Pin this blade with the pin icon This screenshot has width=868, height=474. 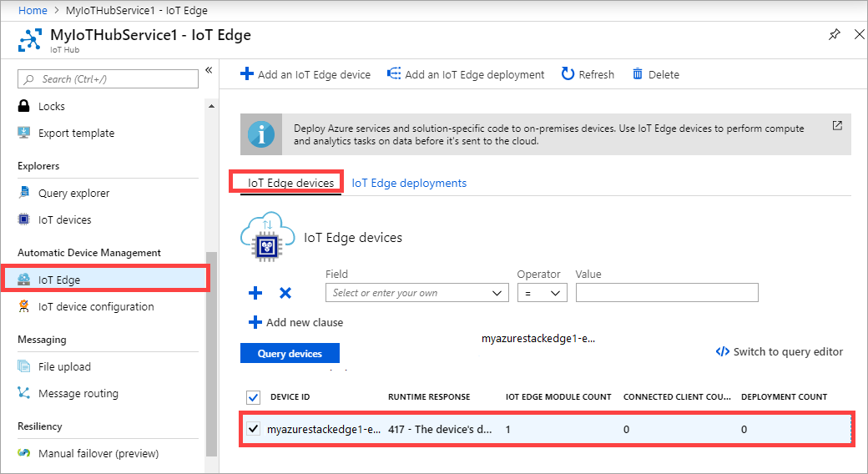(834, 35)
